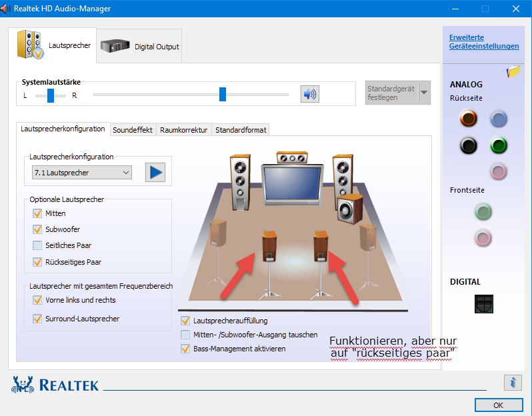Click the pink rear analog jack
The height and width of the screenshot is (416, 532).
click(499, 171)
